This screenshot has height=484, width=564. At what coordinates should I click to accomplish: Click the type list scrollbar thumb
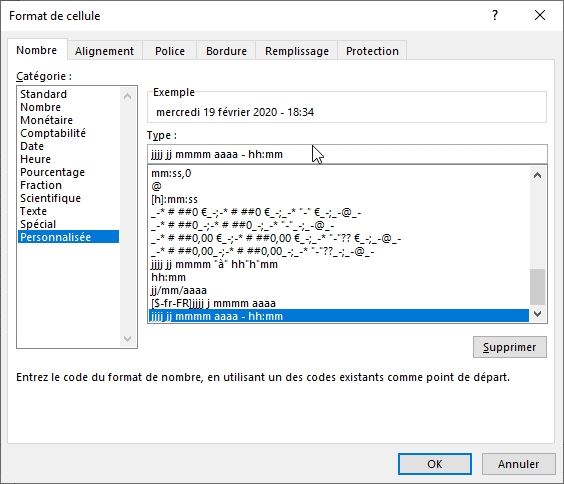coord(537,287)
